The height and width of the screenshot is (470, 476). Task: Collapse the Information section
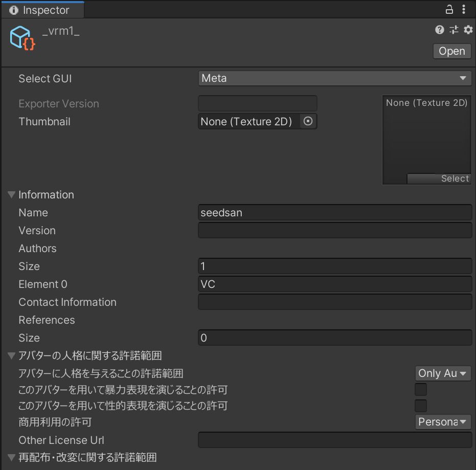tap(12, 195)
